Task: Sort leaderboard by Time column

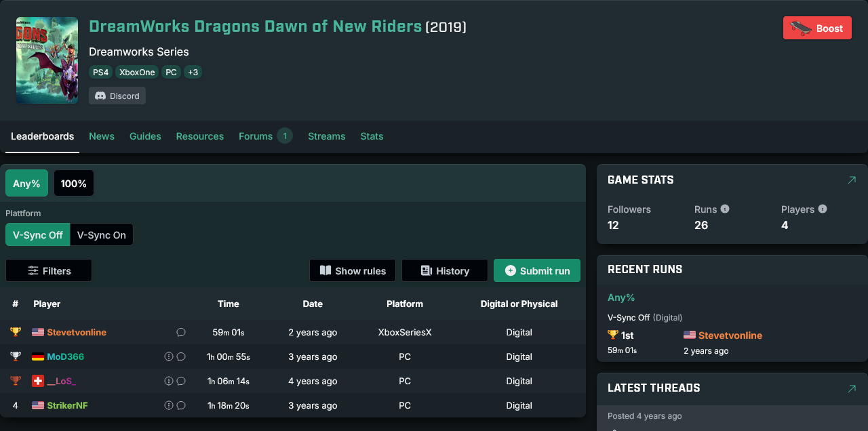Action: pyautogui.click(x=229, y=304)
